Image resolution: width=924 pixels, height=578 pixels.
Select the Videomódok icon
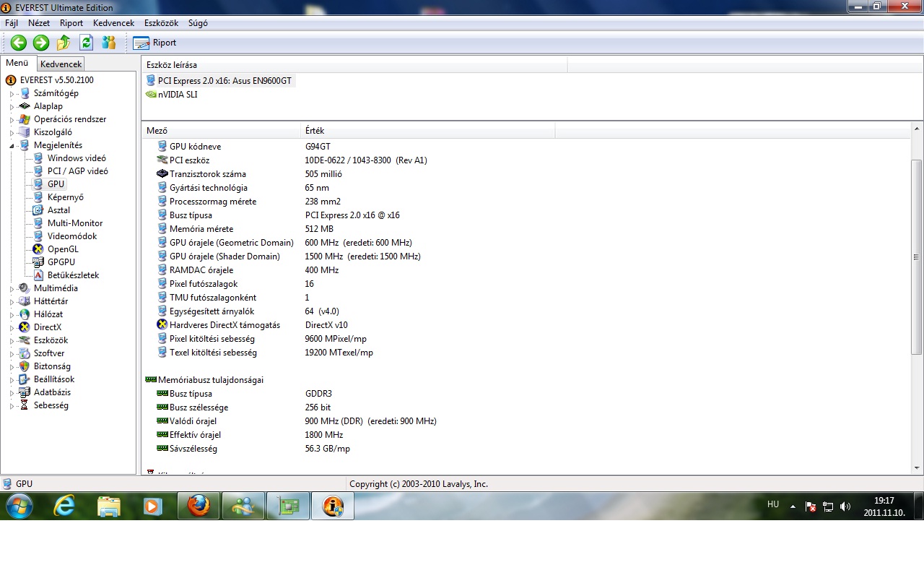(x=38, y=236)
